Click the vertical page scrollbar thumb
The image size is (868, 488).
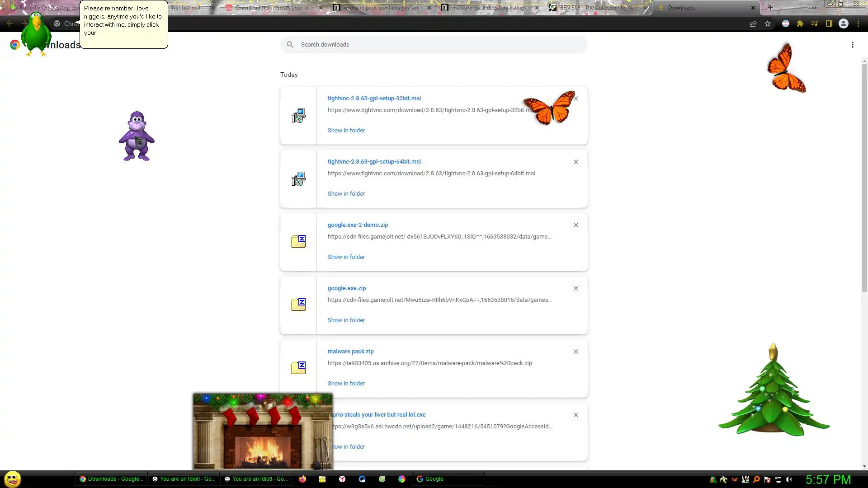point(864,176)
